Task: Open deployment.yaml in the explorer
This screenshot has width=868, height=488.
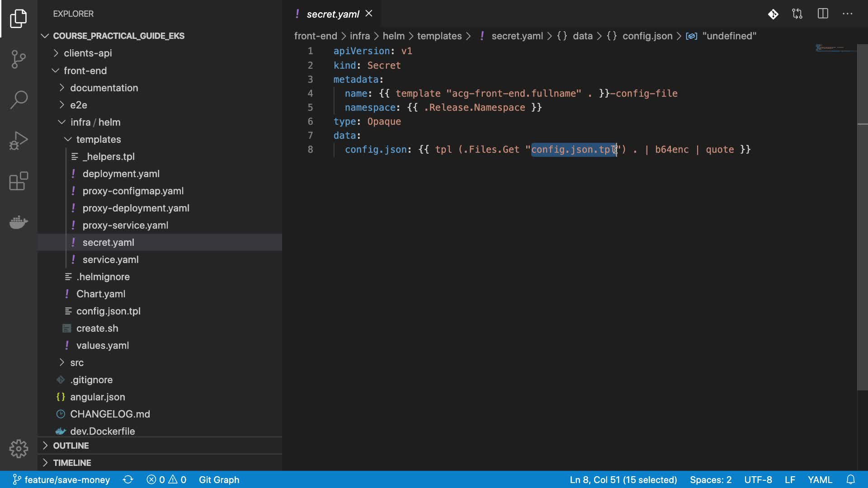Action: 121,174
